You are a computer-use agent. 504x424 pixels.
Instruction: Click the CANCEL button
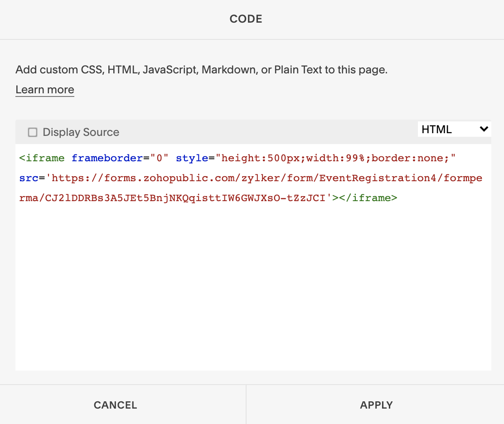[x=116, y=405]
